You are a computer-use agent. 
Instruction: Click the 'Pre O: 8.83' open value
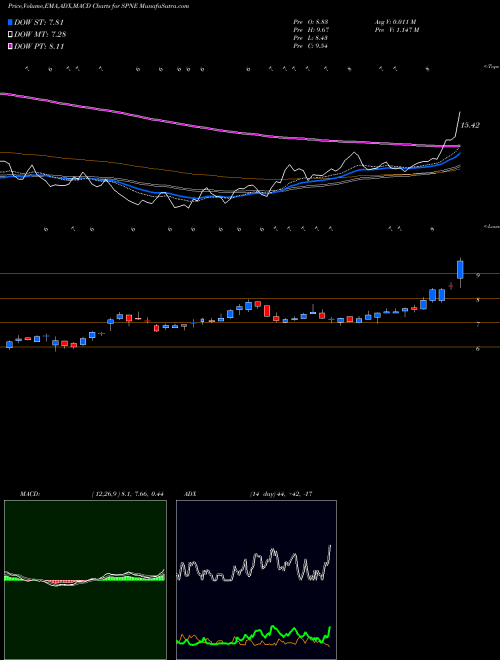click(311, 21)
